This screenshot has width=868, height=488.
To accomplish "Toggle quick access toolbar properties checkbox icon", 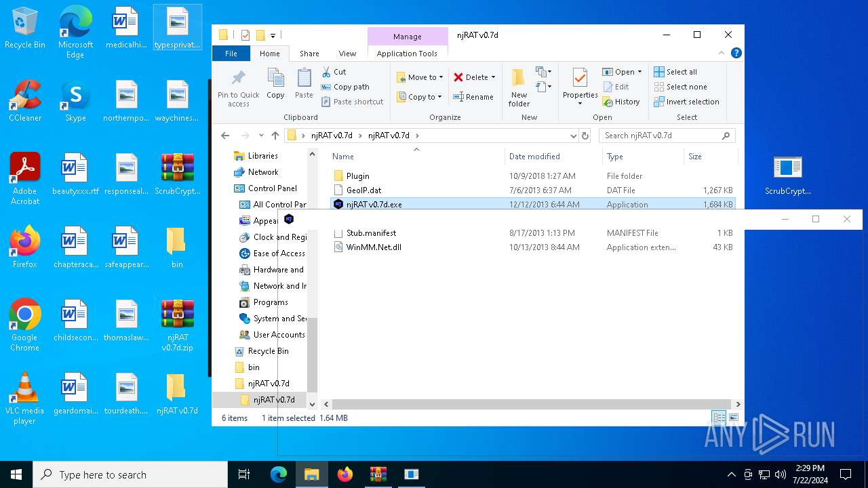I will [x=245, y=35].
